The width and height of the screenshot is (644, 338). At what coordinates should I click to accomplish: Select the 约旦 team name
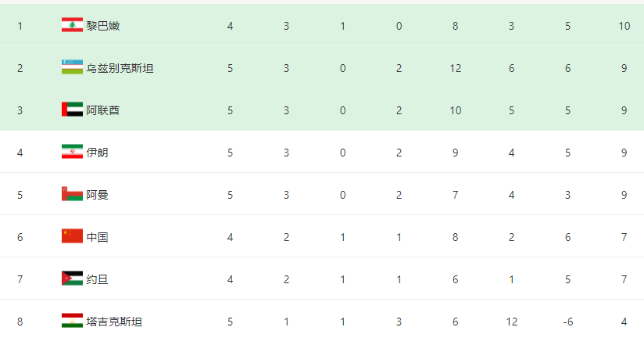[x=98, y=279]
